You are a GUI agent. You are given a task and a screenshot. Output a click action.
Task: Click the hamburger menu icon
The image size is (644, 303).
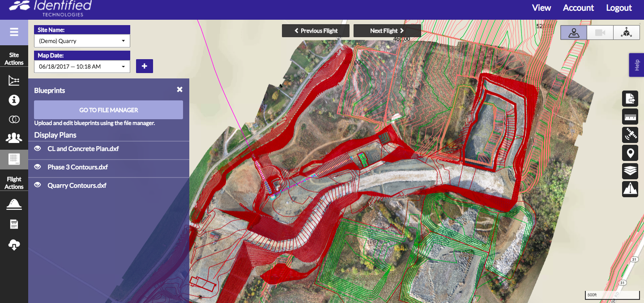pos(14,32)
